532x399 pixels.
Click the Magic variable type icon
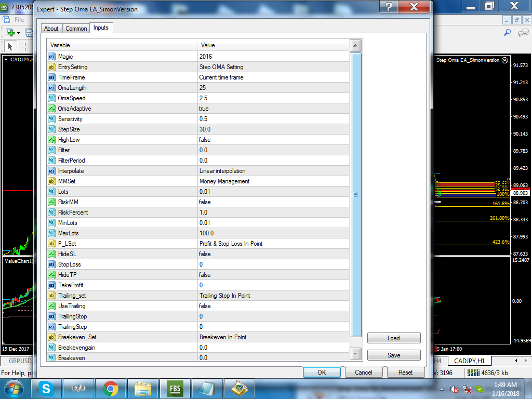pyautogui.click(x=51, y=57)
